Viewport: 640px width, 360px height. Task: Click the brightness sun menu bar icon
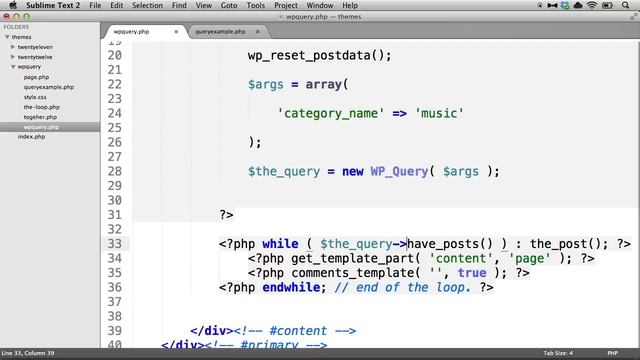tap(540, 5)
